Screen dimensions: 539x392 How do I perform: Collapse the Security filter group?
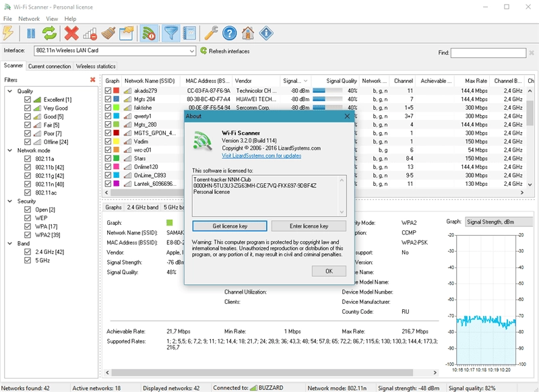coord(10,201)
